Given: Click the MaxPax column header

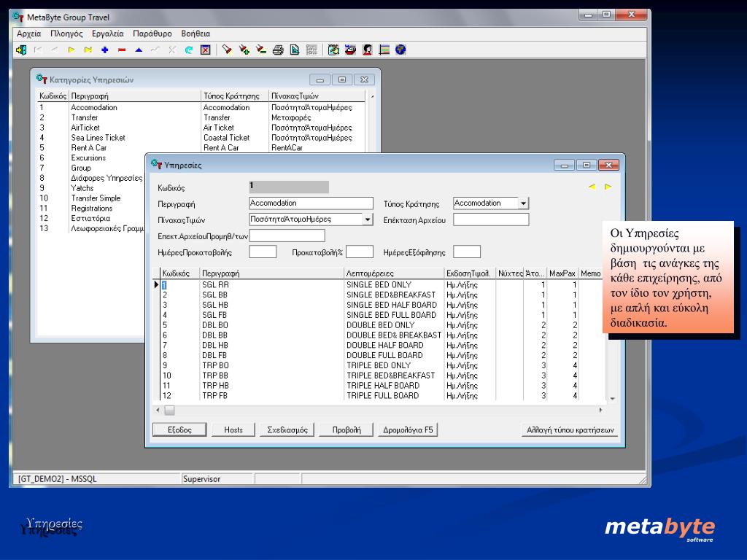Looking at the screenshot, I should pyautogui.click(x=562, y=273).
